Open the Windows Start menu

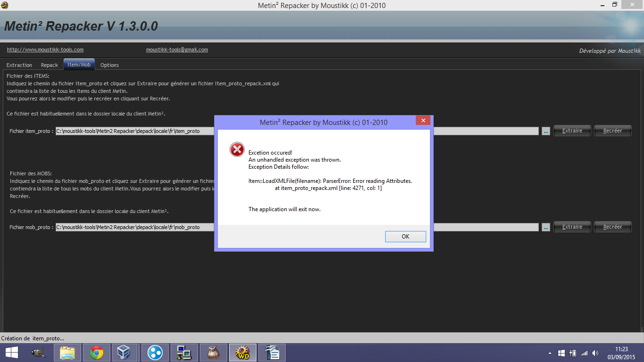pos(12,353)
